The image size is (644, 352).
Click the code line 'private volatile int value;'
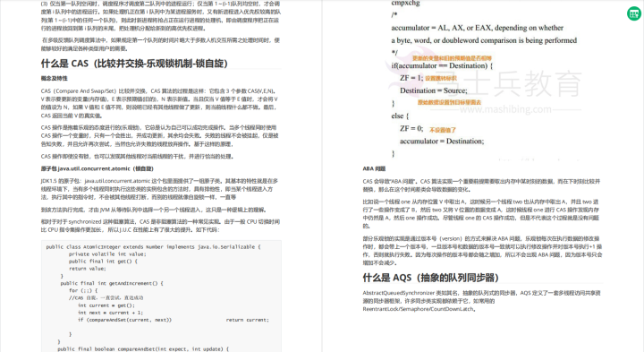coord(107,254)
